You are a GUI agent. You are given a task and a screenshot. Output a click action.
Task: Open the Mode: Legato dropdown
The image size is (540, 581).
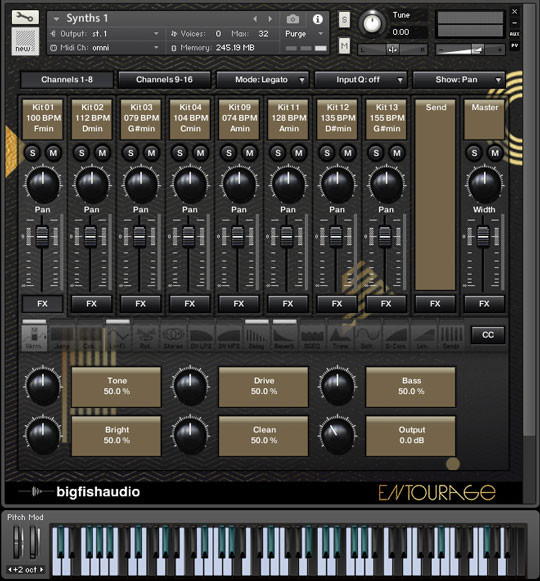(262, 80)
